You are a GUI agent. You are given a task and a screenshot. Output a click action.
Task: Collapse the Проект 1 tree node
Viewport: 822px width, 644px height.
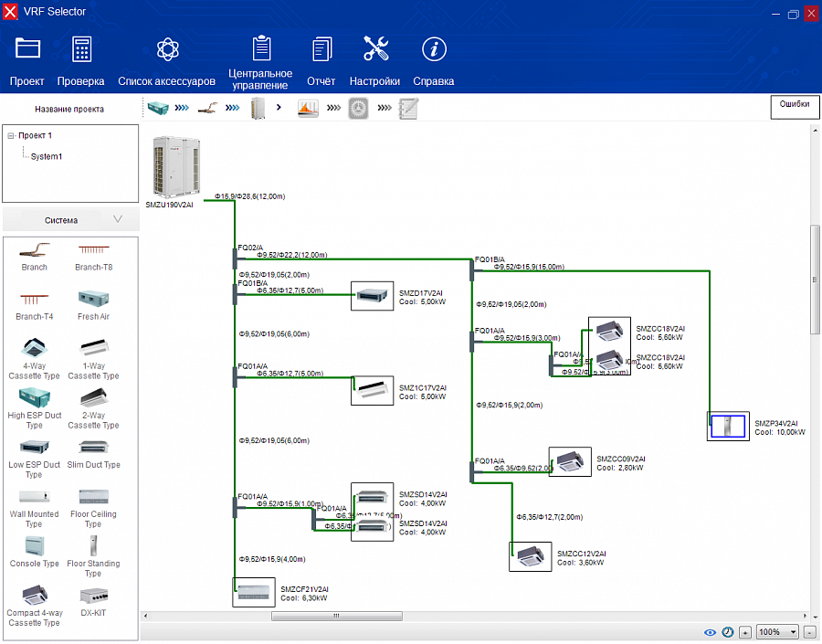pyautogui.click(x=11, y=135)
